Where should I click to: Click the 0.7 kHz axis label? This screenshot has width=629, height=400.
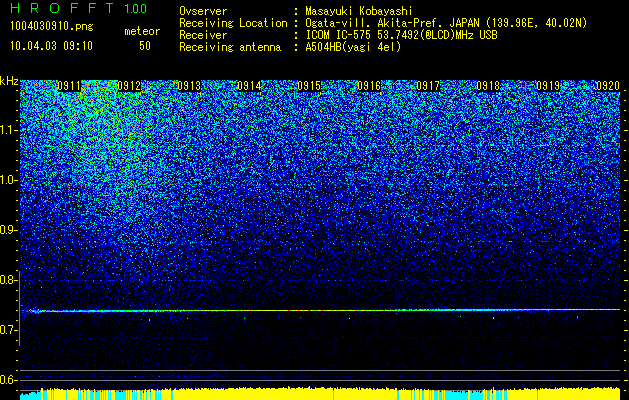[9, 330]
